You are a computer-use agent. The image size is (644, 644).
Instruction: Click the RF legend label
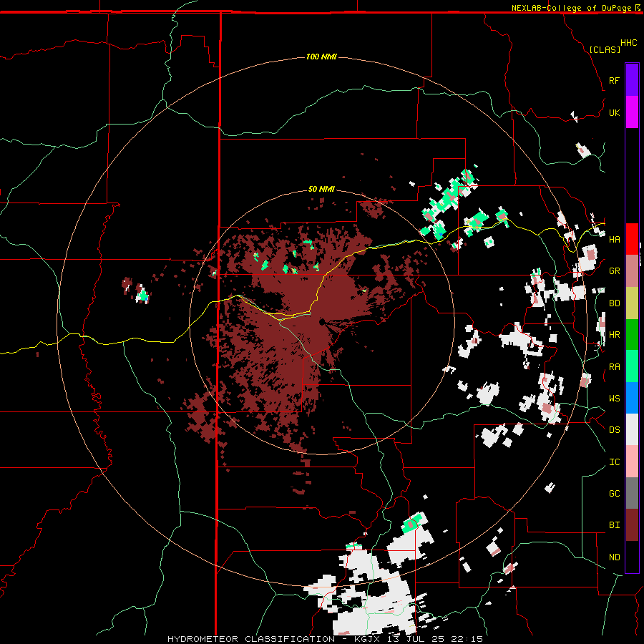(614, 81)
